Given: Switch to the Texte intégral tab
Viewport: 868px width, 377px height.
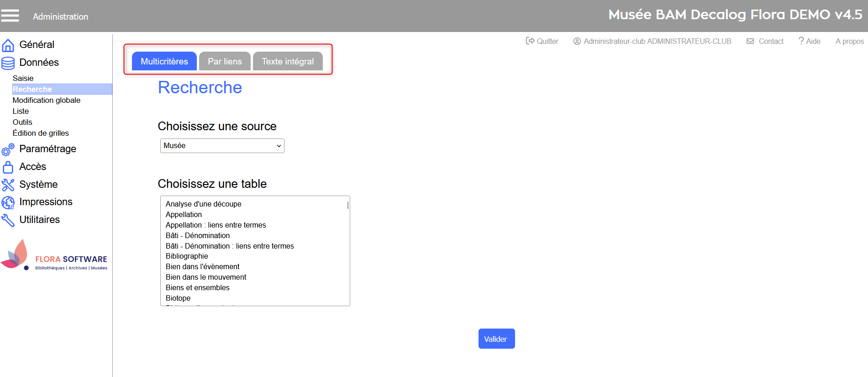Looking at the screenshot, I should (x=287, y=61).
